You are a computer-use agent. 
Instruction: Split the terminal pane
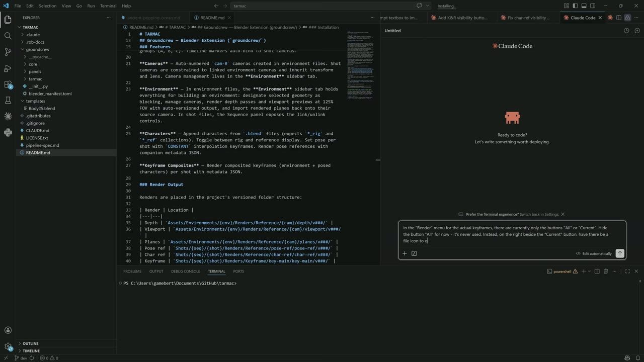pyautogui.click(x=597, y=271)
